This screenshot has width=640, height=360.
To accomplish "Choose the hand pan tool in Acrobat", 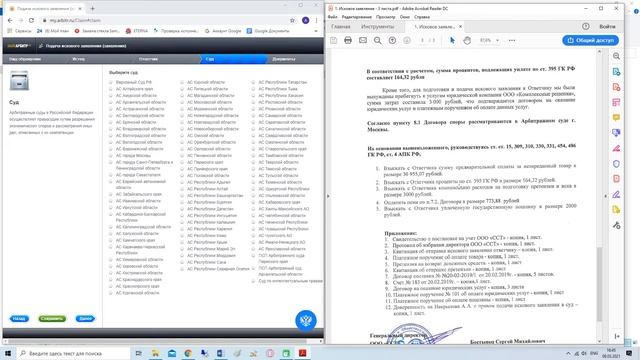I will tap(467, 40).
